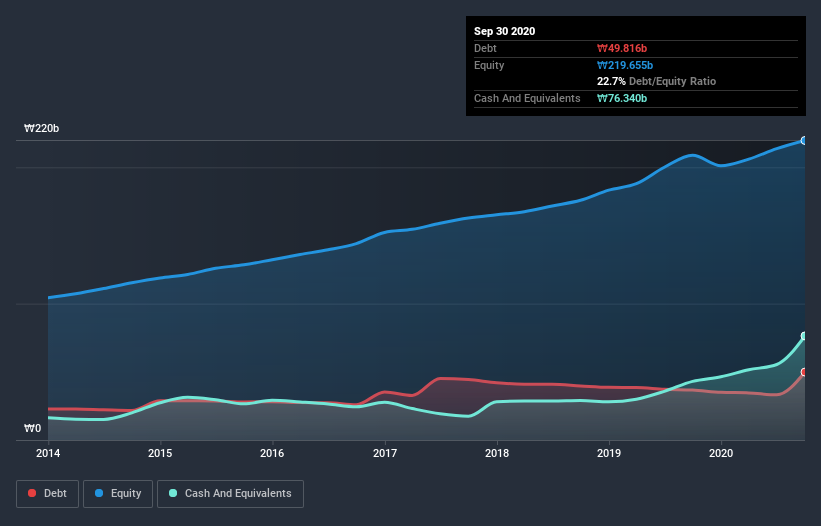
Task: Click the 2019 x-axis label
Action: [609, 453]
